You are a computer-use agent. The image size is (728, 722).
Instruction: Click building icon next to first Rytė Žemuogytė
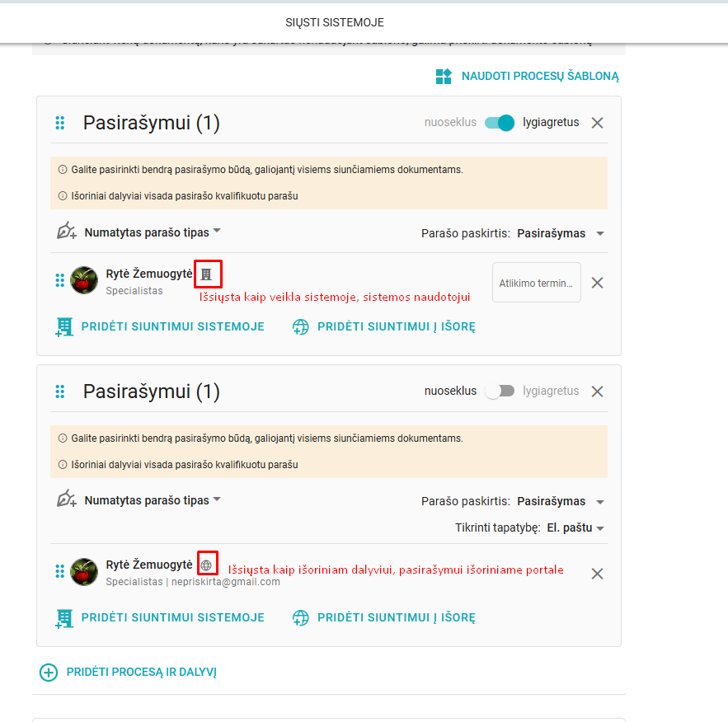207,274
